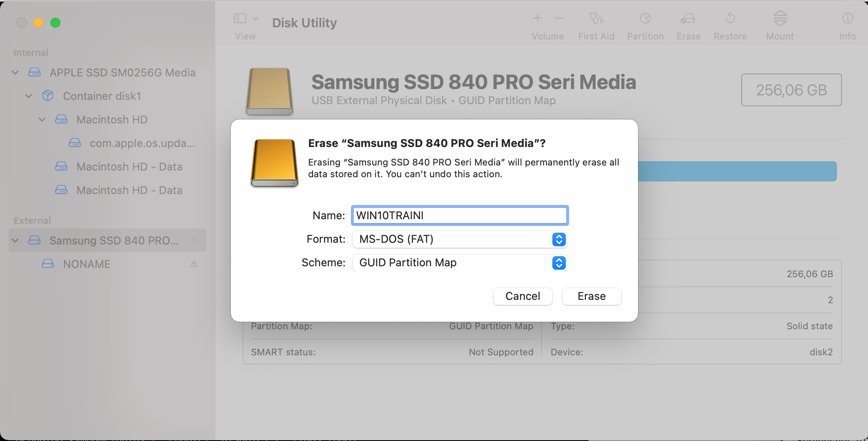
Task: Click the Internal section header
Action: click(31, 52)
